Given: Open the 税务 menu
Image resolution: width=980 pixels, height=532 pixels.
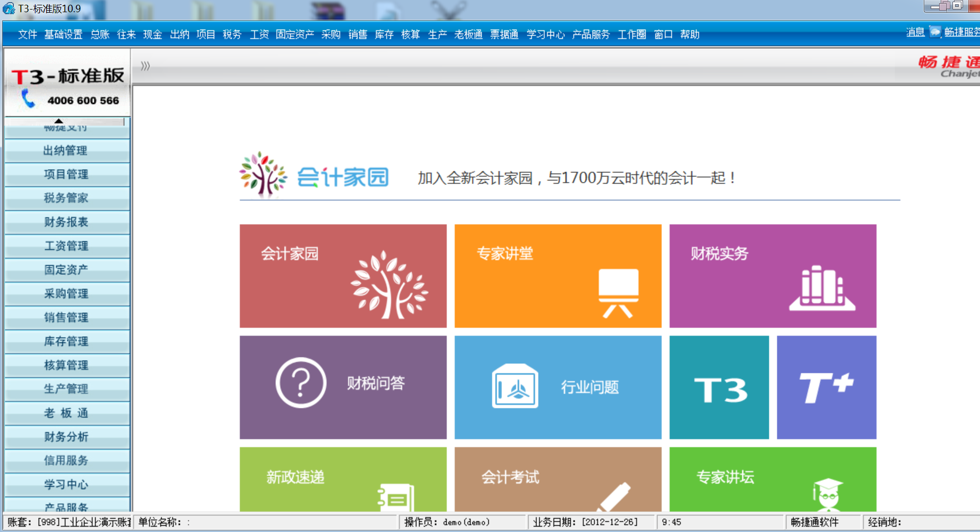Looking at the screenshot, I should pos(232,34).
